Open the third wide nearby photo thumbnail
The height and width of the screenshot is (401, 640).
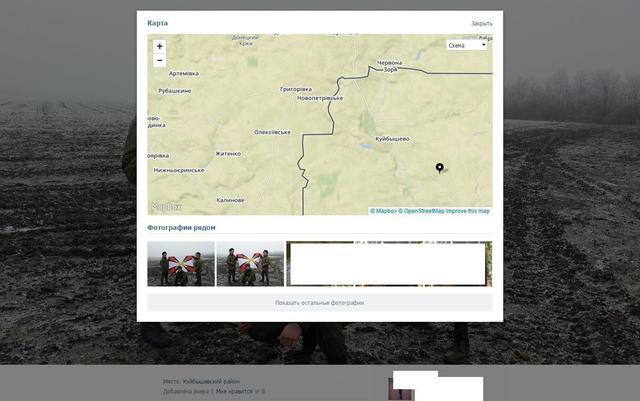[x=389, y=263]
